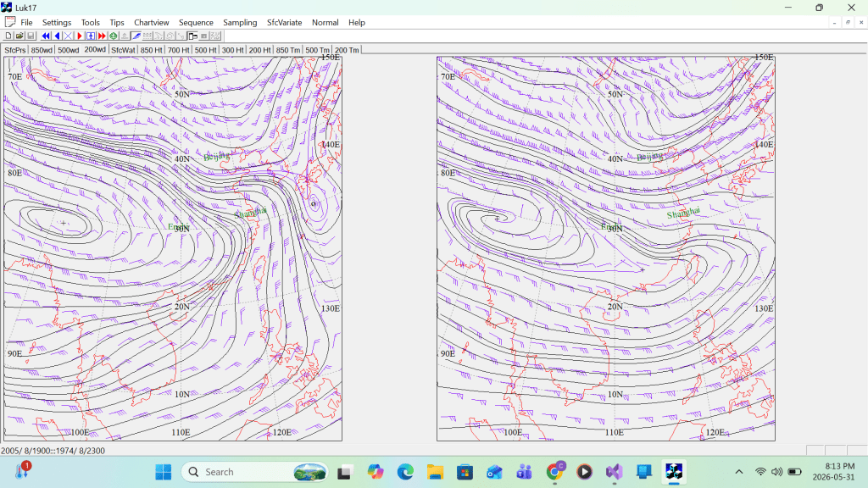
Task: Open Microsoft Teams from taskbar
Action: click(524, 472)
